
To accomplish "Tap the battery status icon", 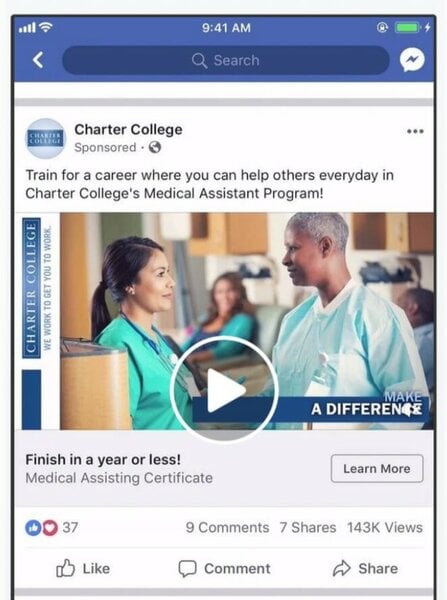I will pyautogui.click(x=407, y=28).
